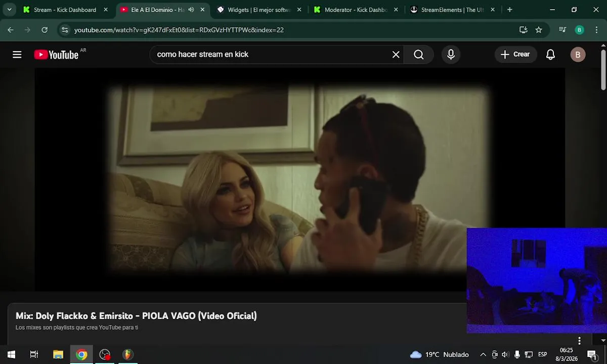
Task: Open the FL Studio taskbar icon
Action: click(x=128, y=354)
